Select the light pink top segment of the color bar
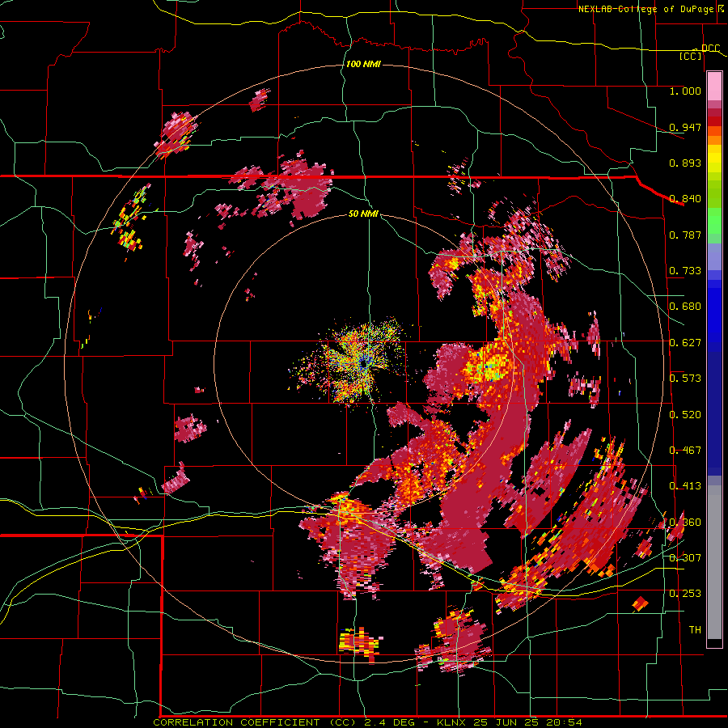This screenshot has width=728, height=728. pyautogui.click(x=714, y=86)
